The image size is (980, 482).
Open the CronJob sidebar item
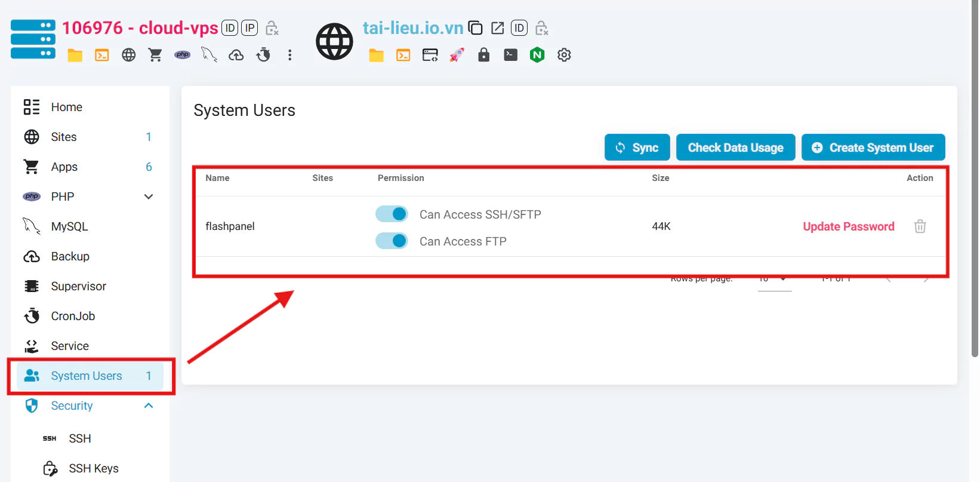pyautogui.click(x=73, y=316)
